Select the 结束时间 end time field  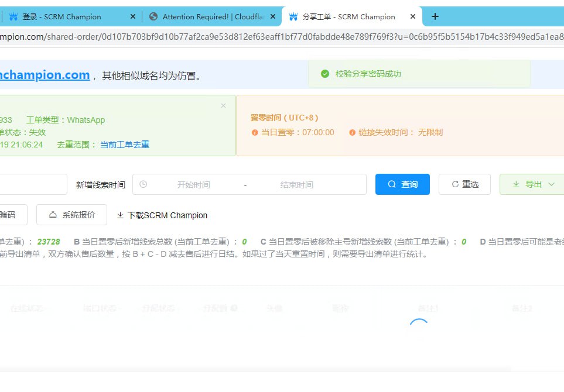[296, 185]
